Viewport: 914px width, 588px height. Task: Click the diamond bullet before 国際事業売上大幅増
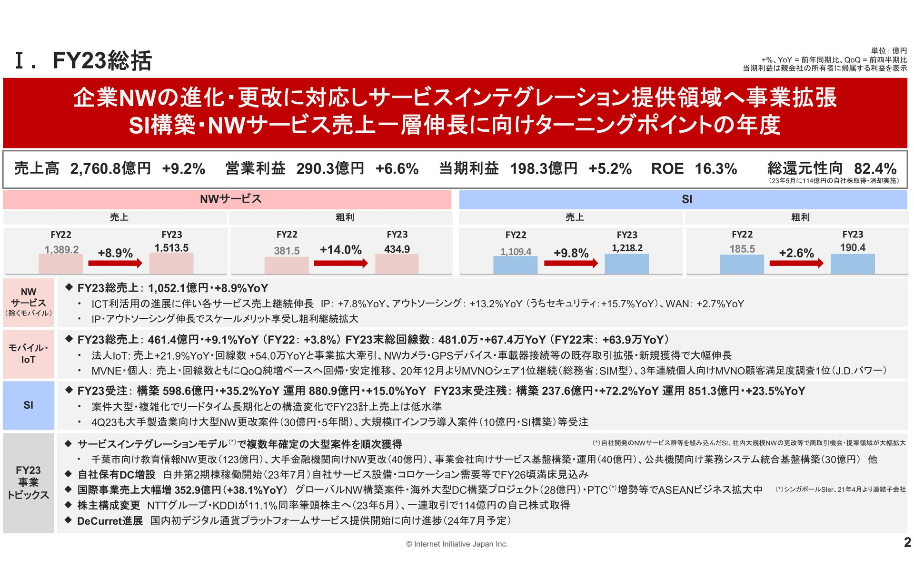(x=69, y=489)
